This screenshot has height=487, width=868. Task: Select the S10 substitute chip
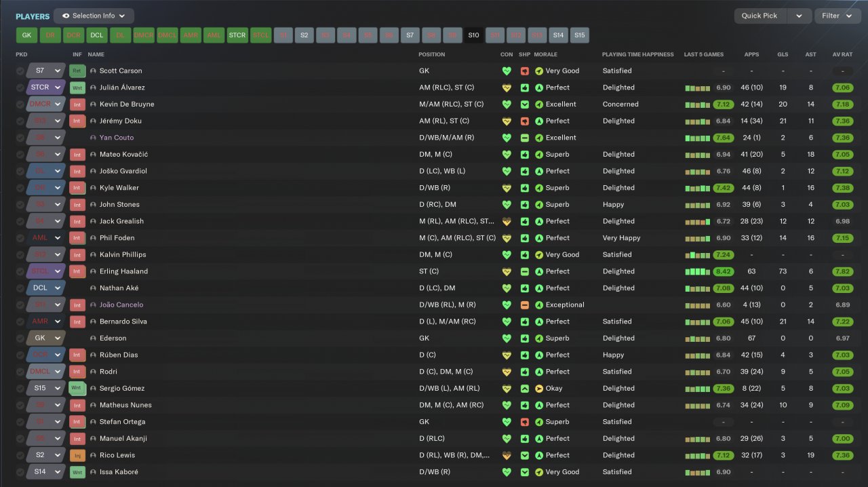473,35
